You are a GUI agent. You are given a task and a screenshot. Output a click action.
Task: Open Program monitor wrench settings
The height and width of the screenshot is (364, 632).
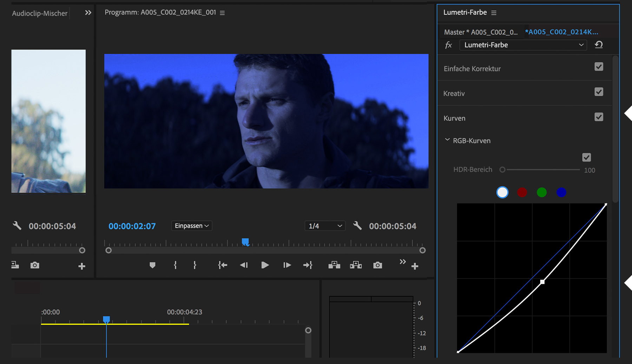(x=357, y=225)
